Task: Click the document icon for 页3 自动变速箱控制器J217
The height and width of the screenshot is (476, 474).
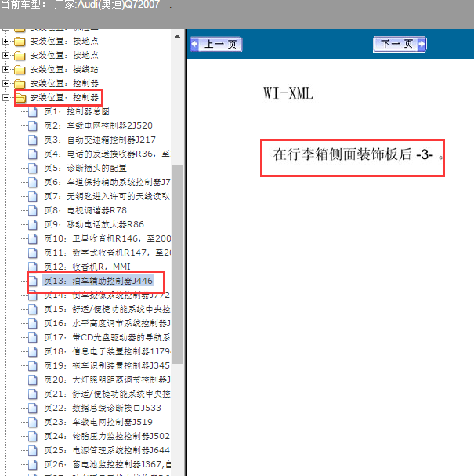Action: click(33, 140)
